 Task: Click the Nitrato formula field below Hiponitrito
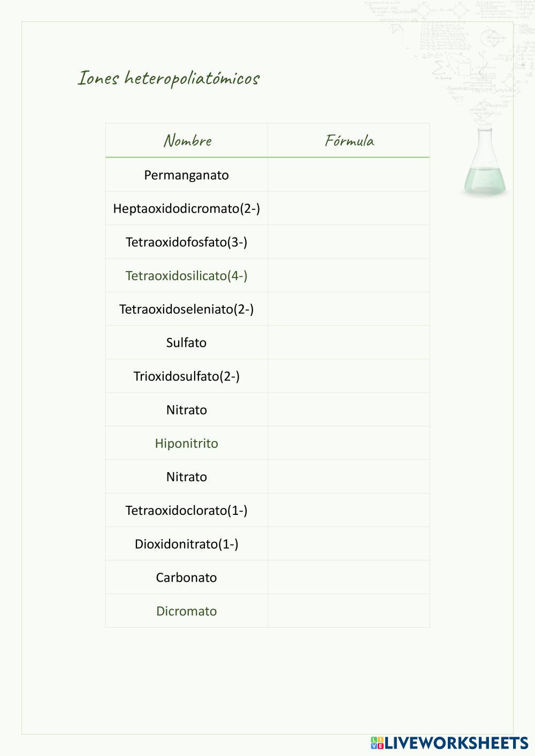[348, 477]
